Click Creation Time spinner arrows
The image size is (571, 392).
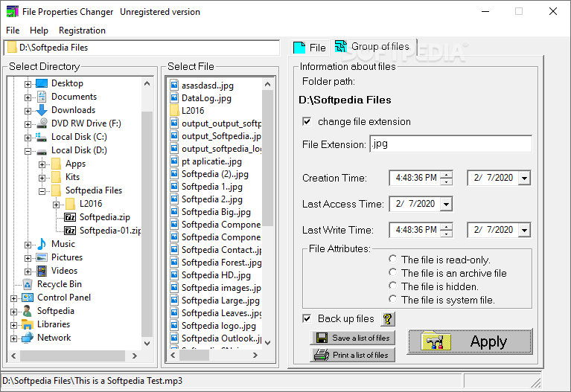click(x=447, y=178)
